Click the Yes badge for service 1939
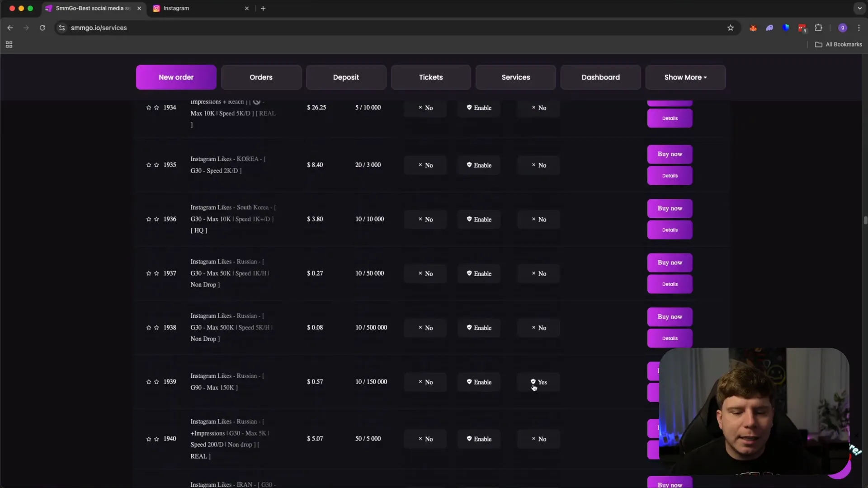This screenshot has width=868, height=488. coord(538,382)
